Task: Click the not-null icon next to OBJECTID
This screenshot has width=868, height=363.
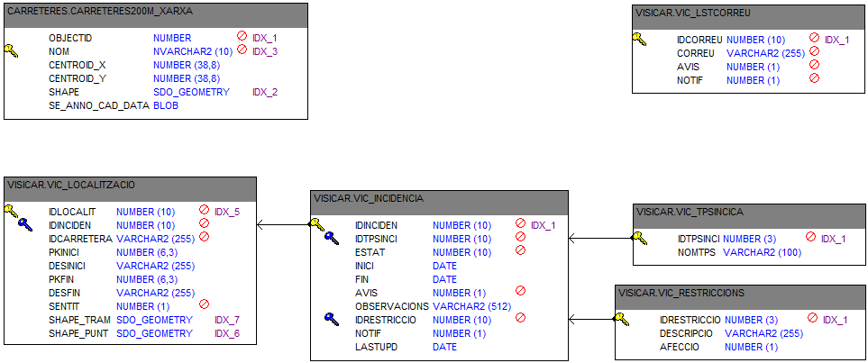Action: (242, 38)
